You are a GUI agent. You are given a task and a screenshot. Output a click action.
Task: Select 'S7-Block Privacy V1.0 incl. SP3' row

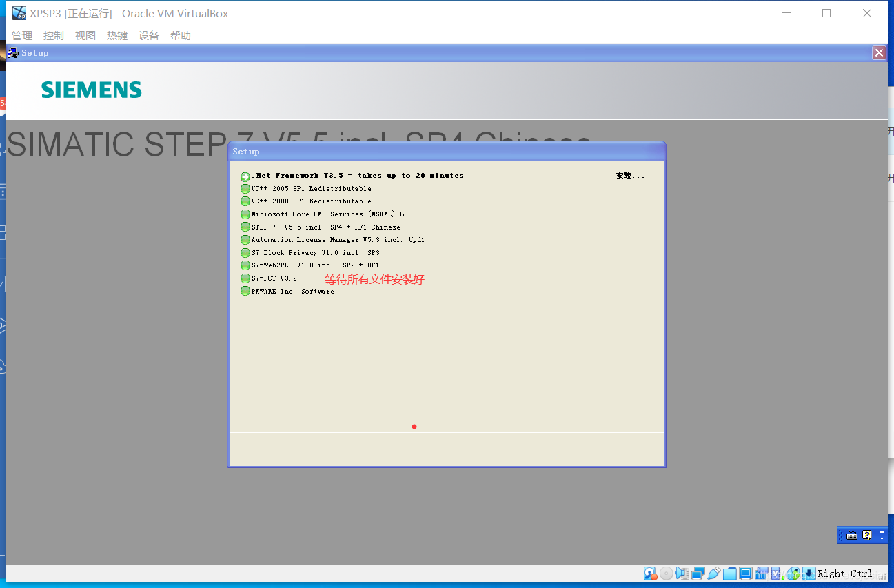(x=316, y=253)
